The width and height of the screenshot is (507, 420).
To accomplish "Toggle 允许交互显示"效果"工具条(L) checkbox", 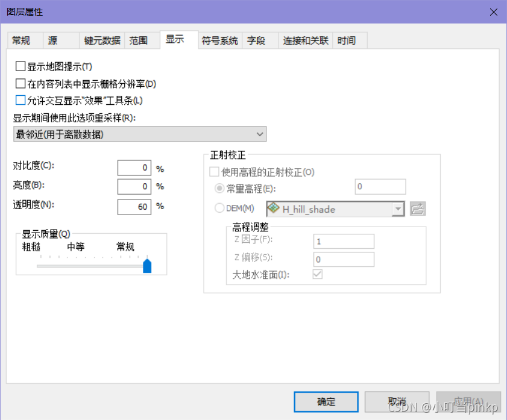I will [20, 100].
